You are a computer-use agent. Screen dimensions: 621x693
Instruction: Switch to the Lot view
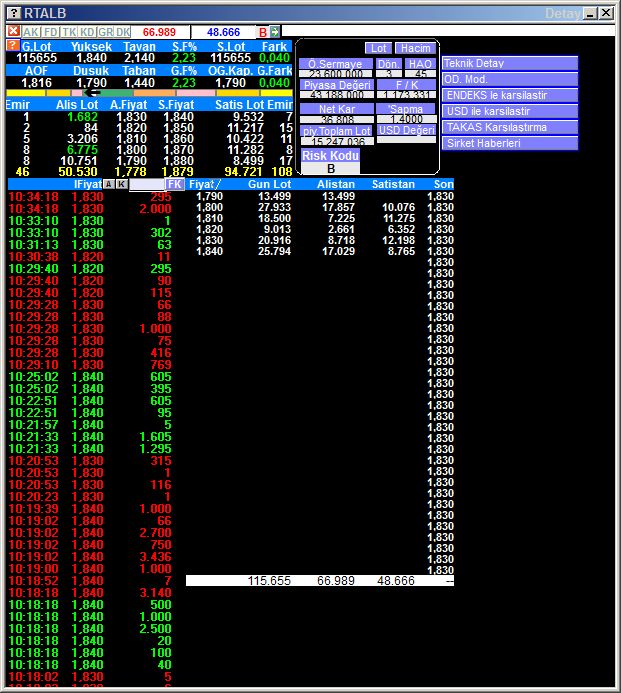point(378,48)
